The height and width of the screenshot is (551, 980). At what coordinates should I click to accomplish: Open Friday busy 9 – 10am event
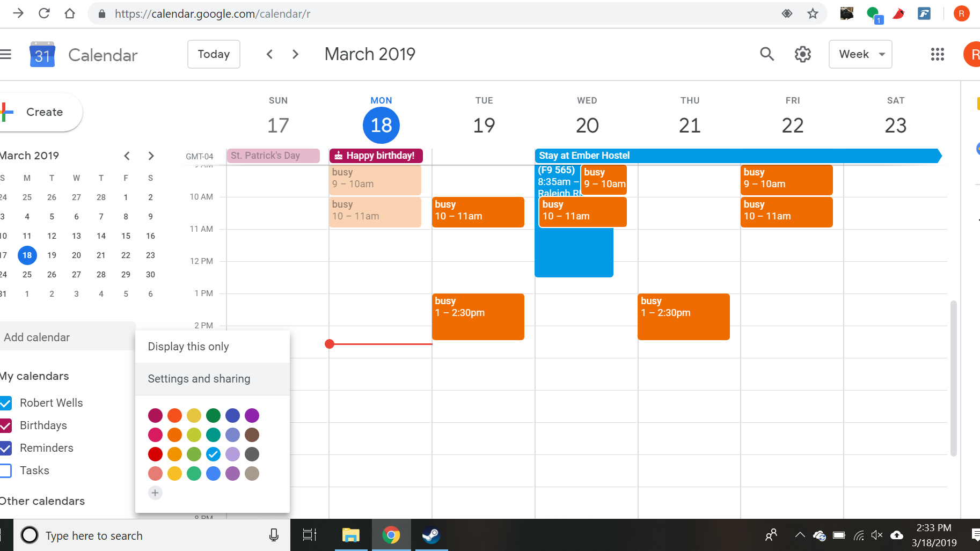click(x=786, y=180)
